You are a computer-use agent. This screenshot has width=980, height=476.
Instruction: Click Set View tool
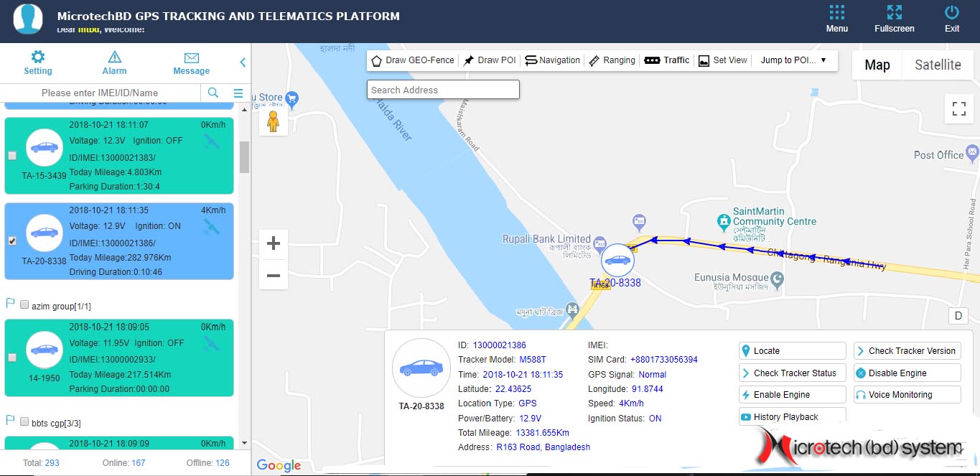click(x=723, y=60)
